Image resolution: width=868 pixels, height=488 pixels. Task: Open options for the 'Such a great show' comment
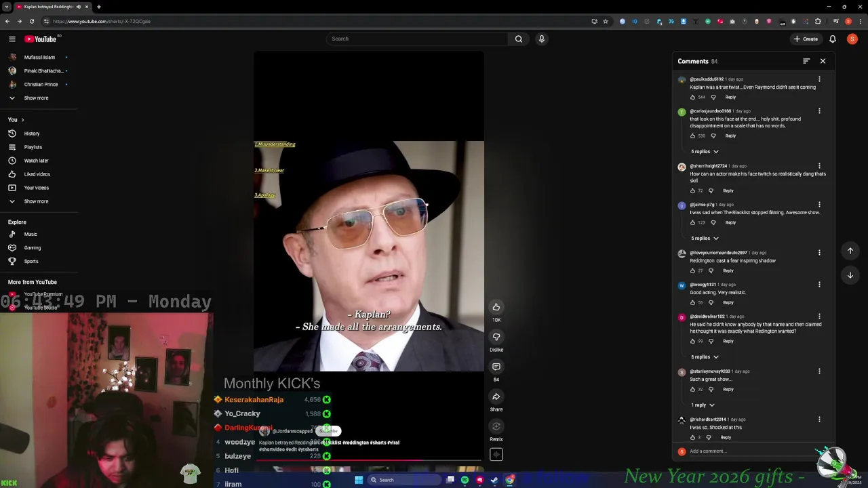click(819, 371)
